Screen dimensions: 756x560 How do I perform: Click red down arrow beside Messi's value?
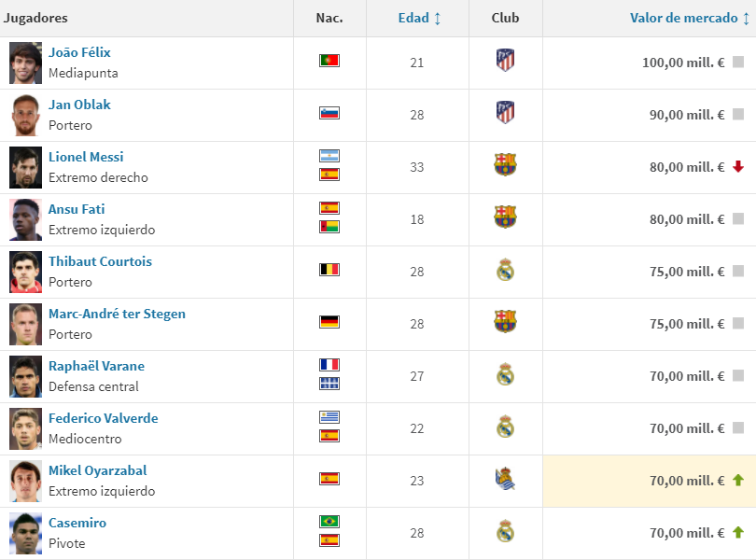tap(737, 167)
